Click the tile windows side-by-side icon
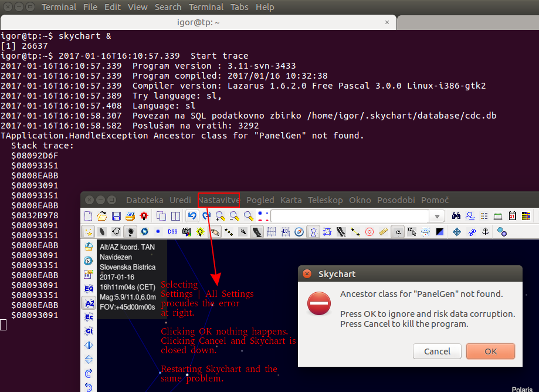The image size is (539, 392). 175,216
